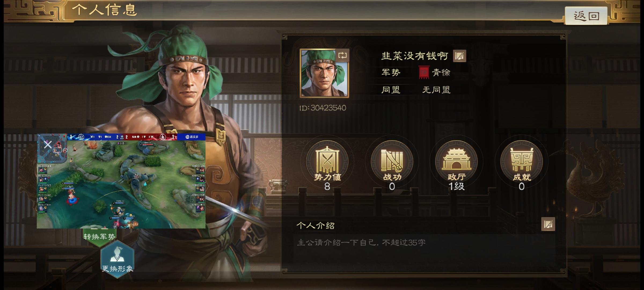Tap the player ID 30423540 text

pyautogui.click(x=323, y=108)
